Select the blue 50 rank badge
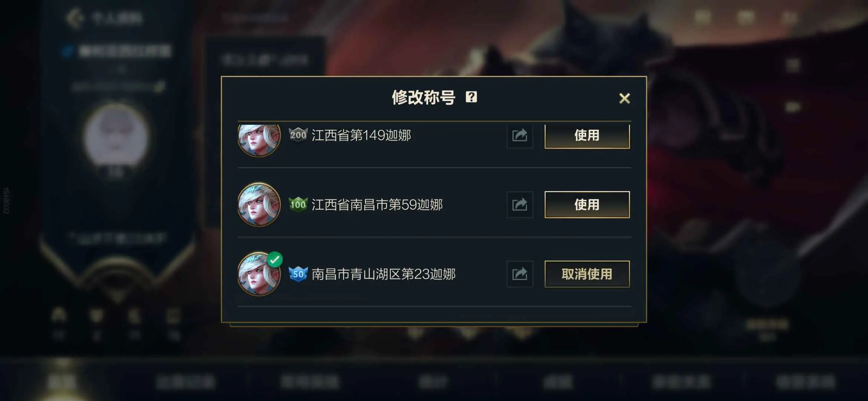Viewport: 868px width, 401px height. click(298, 274)
